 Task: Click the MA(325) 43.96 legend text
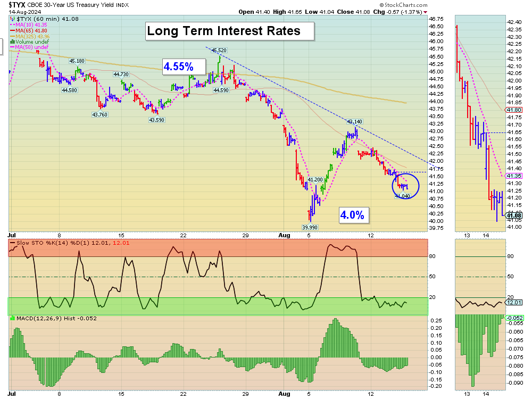[x=32, y=36]
